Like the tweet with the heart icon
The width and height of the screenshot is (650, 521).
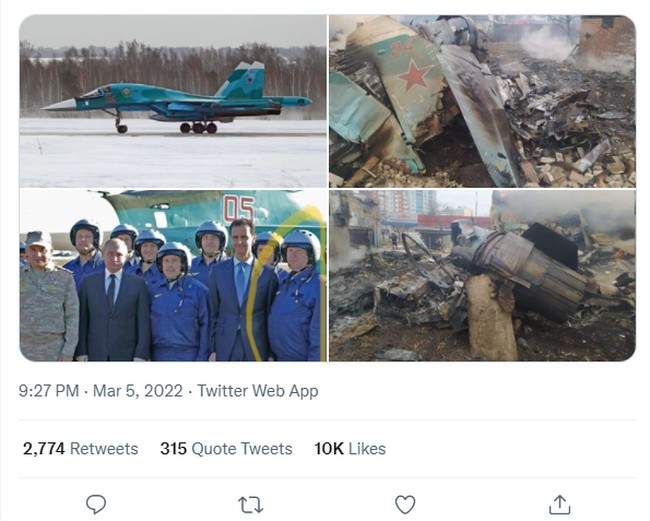click(x=405, y=504)
